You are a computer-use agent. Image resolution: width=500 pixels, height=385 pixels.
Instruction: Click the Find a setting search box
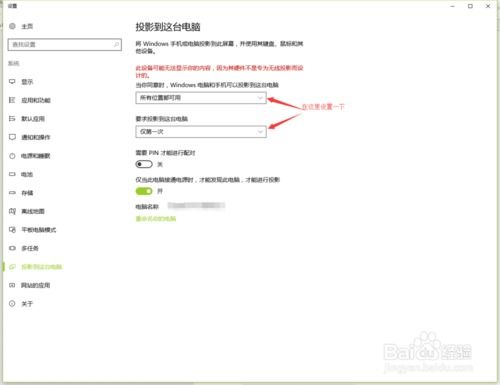click(x=65, y=45)
